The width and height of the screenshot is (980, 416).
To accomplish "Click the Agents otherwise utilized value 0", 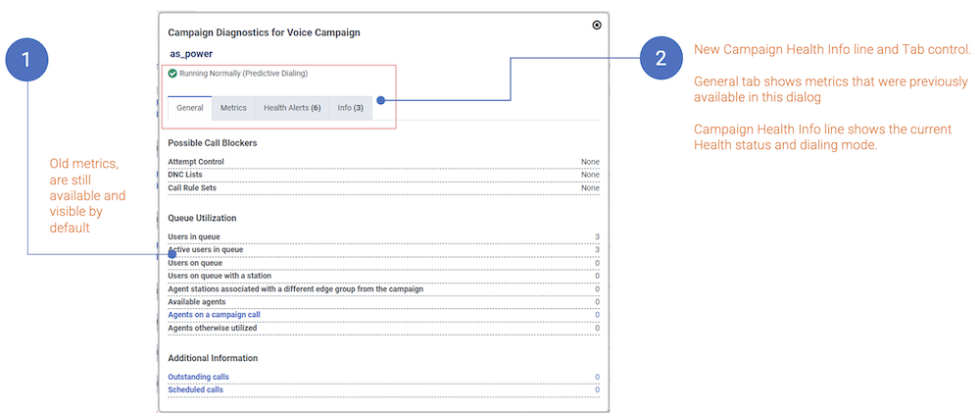I will pos(597,328).
